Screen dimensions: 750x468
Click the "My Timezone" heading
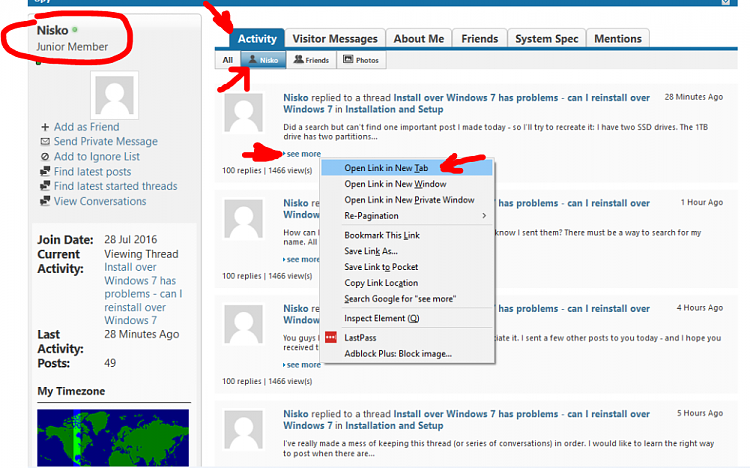point(71,391)
